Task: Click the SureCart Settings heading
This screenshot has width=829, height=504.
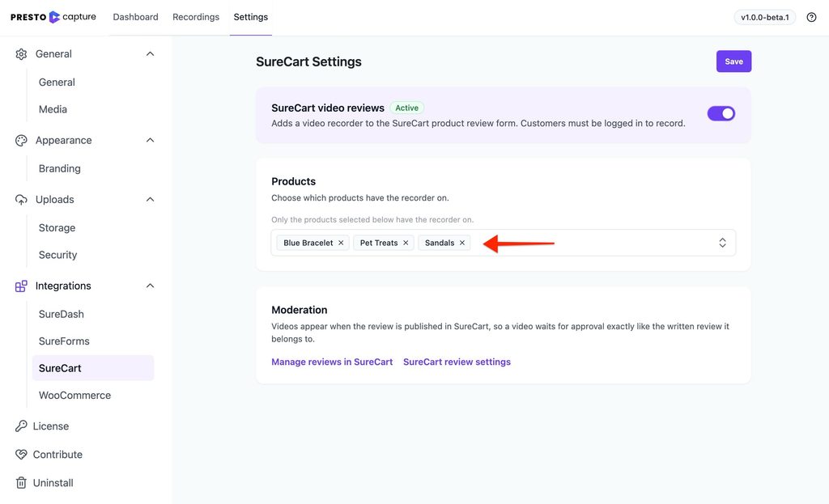Action: click(x=308, y=61)
